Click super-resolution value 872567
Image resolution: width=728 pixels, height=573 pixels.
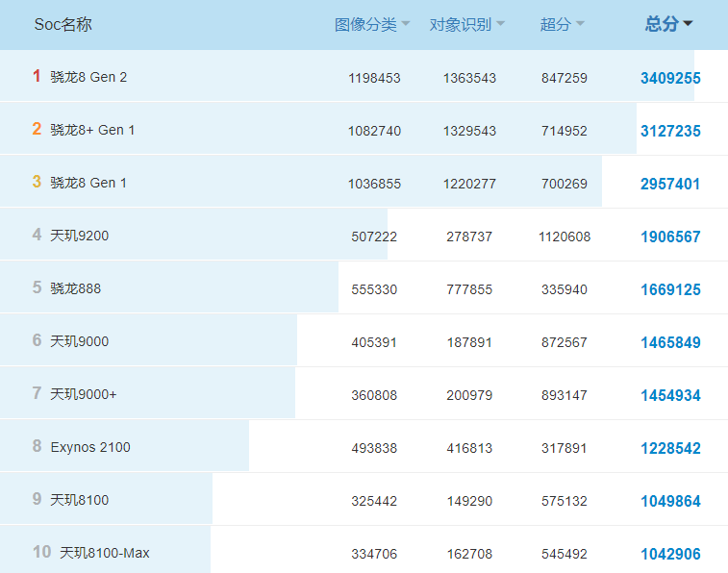tap(565, 342)
